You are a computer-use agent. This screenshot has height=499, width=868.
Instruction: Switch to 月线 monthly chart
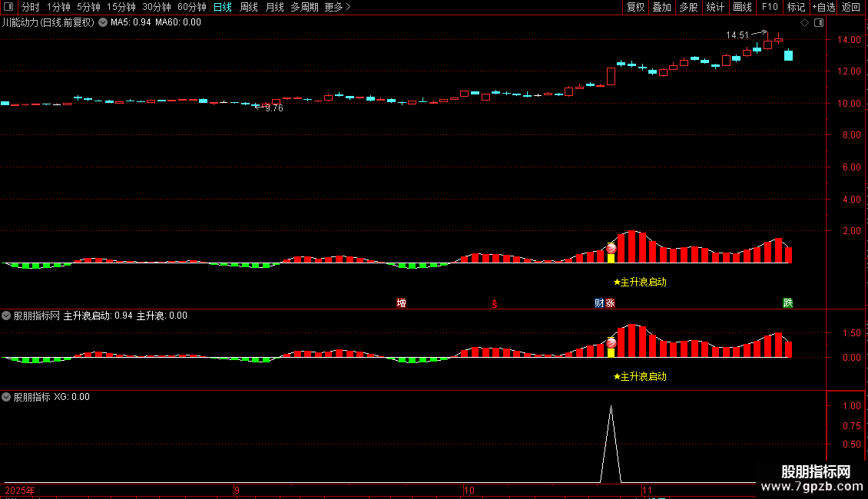pos(274,7)
